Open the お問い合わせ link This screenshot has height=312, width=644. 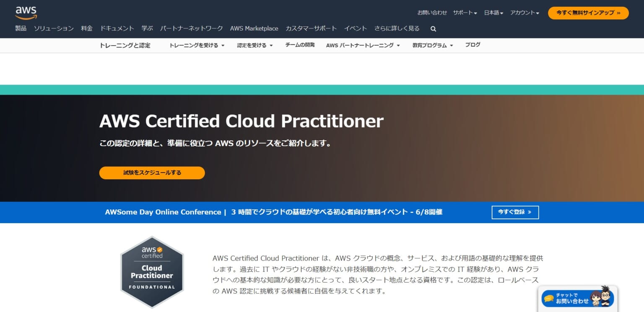tap(432, 13)
